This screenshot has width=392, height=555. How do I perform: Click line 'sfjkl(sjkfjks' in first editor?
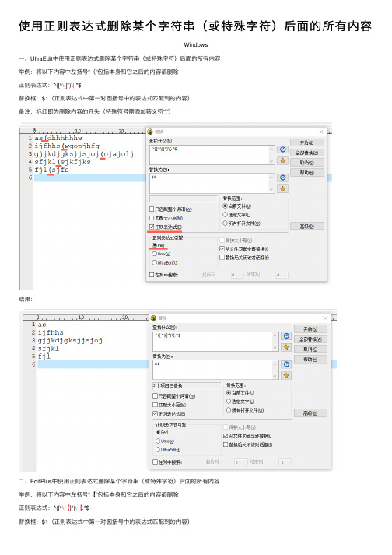point(62,162)
